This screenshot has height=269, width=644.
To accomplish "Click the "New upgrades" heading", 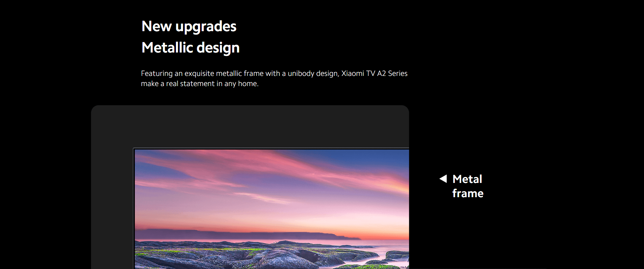I will [189, 26].
